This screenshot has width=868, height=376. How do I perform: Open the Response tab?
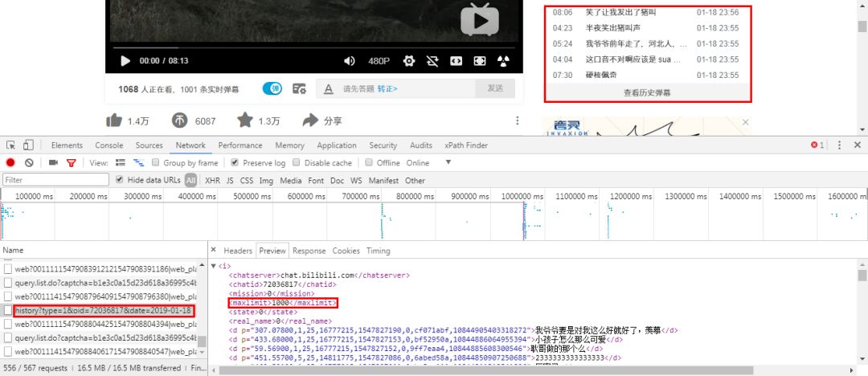coord(309,251)
